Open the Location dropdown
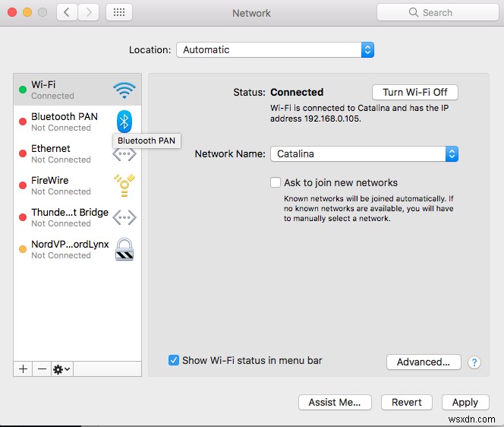 click(275, 50)
